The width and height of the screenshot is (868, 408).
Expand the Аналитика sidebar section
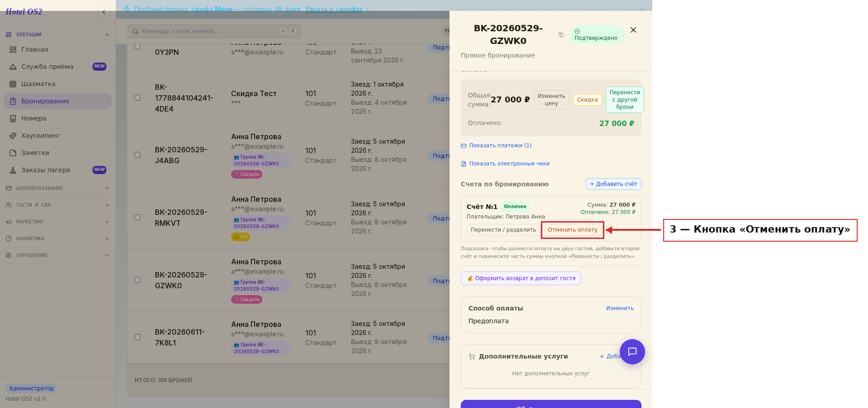click(x=58, y=238)
